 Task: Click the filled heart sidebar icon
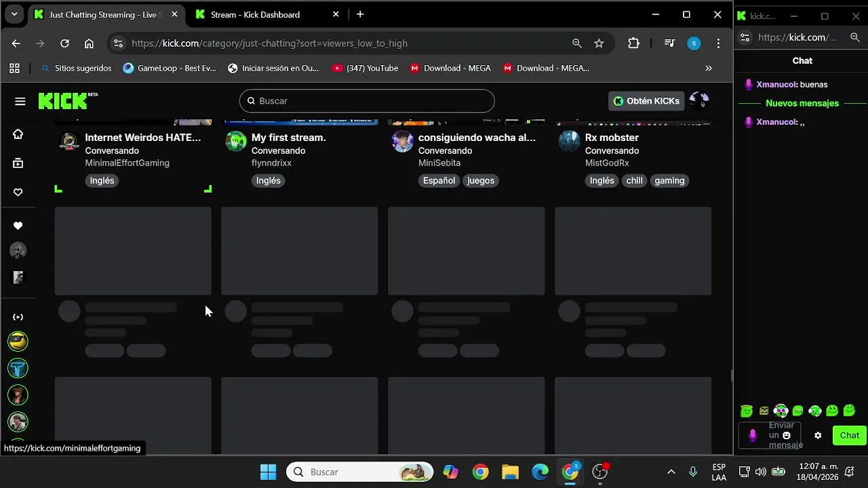[18, 226]
